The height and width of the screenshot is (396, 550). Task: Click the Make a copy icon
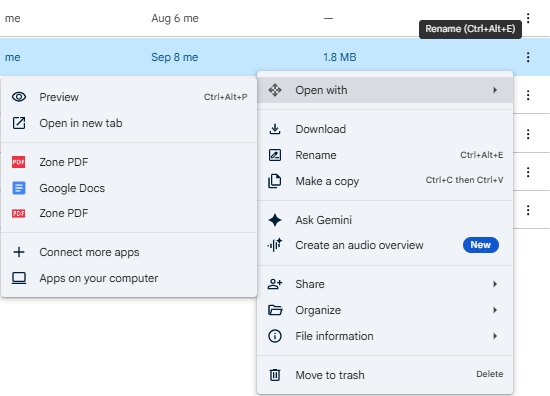click(275, 181)
